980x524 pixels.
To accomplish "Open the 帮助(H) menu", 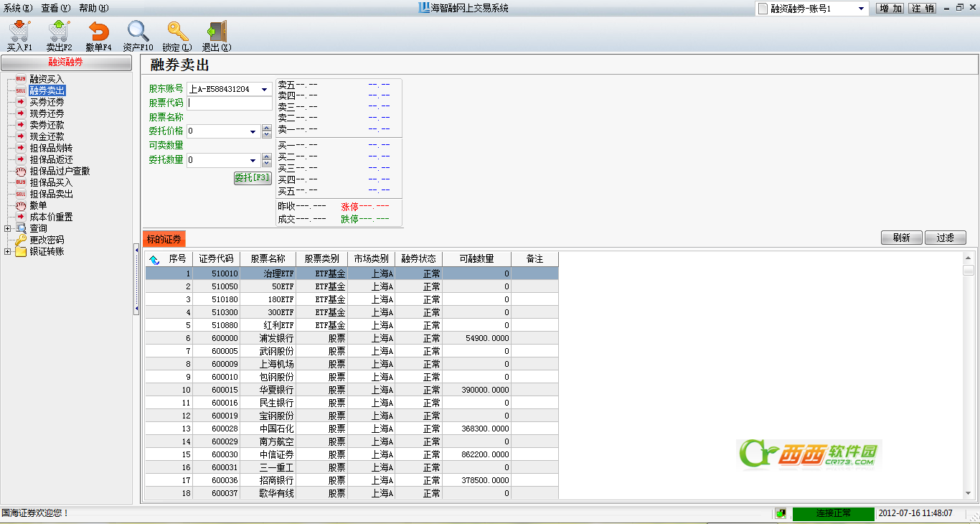I will click(93, 8).
